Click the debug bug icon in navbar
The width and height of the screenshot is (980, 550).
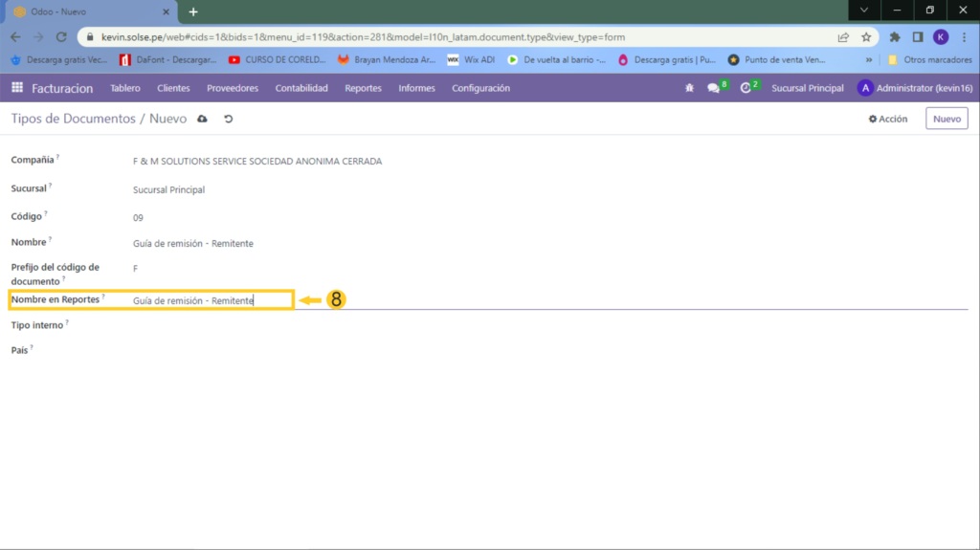(689, 88)
